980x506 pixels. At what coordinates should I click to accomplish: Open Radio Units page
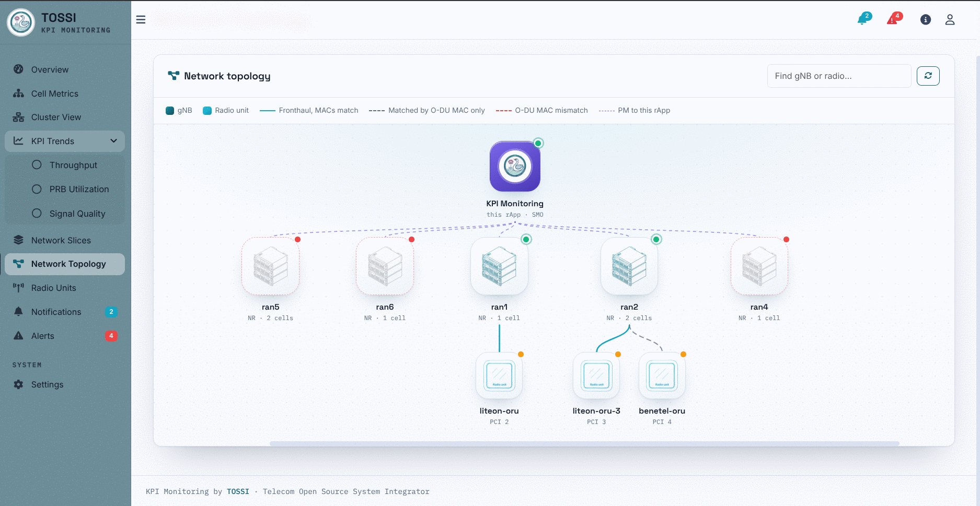(65, 288)
